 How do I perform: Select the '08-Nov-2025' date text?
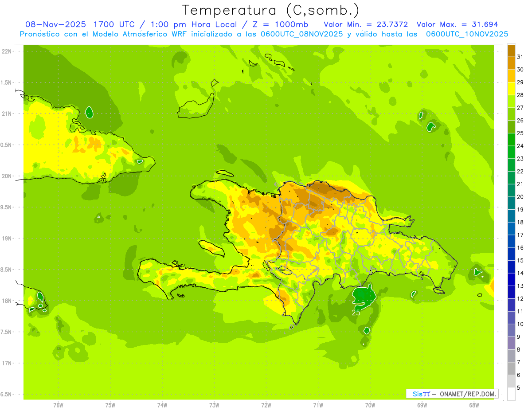tap(55, 24)
